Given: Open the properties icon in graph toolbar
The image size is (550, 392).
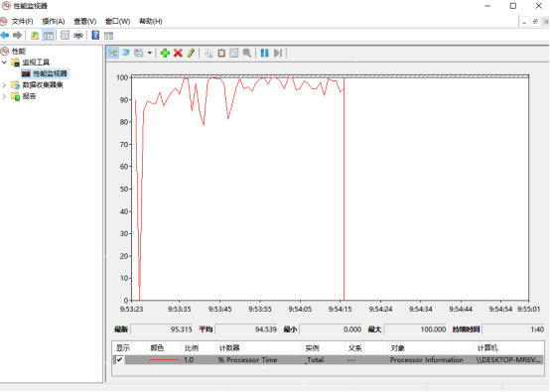Looking at the screenshot, I should [x=234, y=53].
